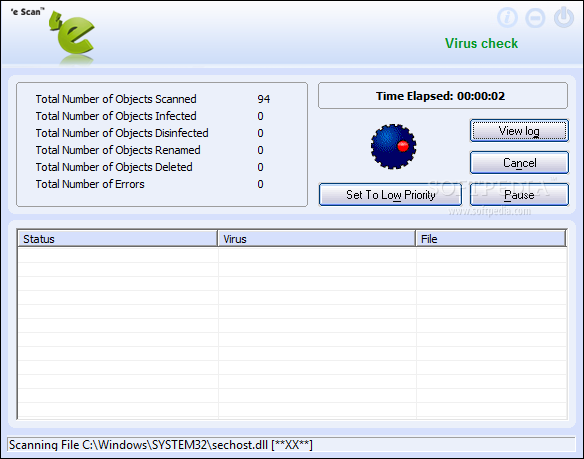Click the Total Number of Errors label
Image resolution: width=584 pixels, height=459 pixels.
coord(90,184)
